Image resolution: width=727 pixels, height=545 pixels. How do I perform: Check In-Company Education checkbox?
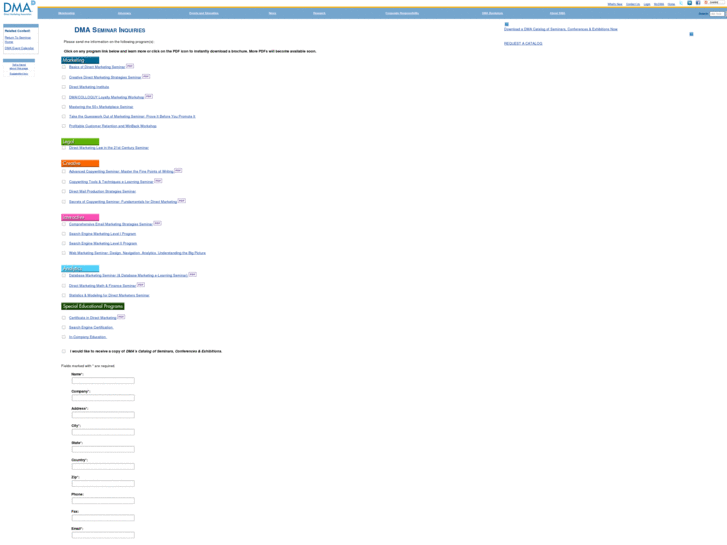pos(64,337)
